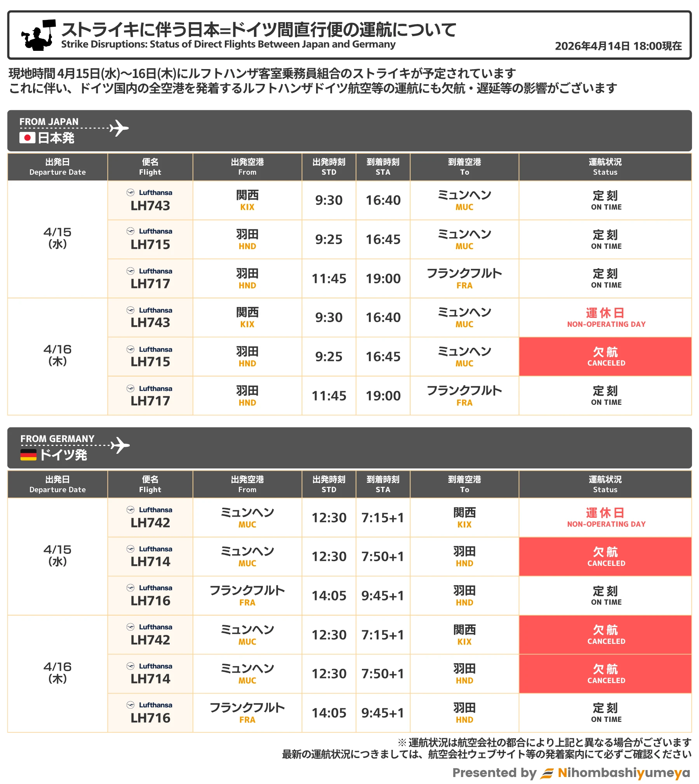Select the 4/15 (水) date cell in the Japan table

point(57,238)
